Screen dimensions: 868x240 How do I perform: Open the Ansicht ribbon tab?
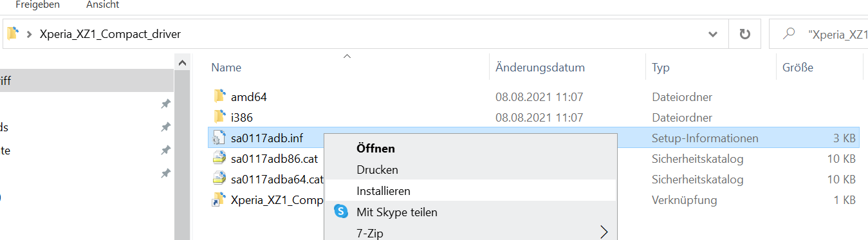[x=102, y=5]
